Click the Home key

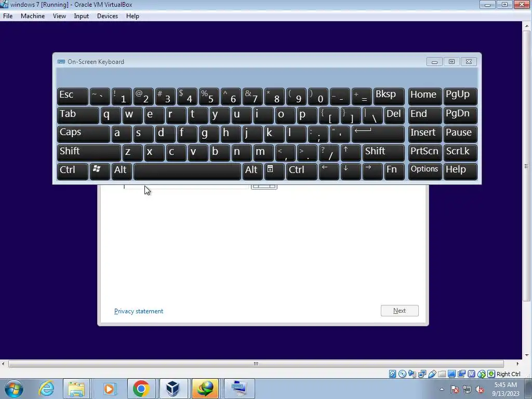[425, 96]
